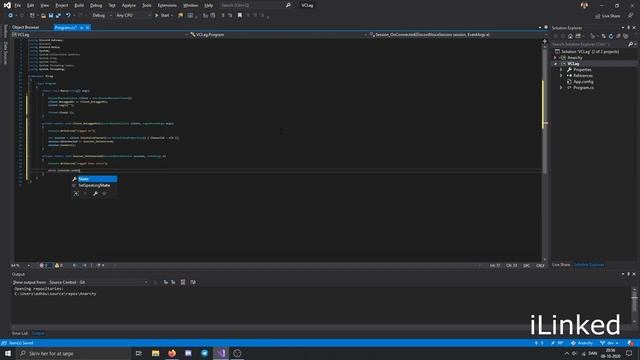Open Firefox from the taskbar

click(172, 353)
